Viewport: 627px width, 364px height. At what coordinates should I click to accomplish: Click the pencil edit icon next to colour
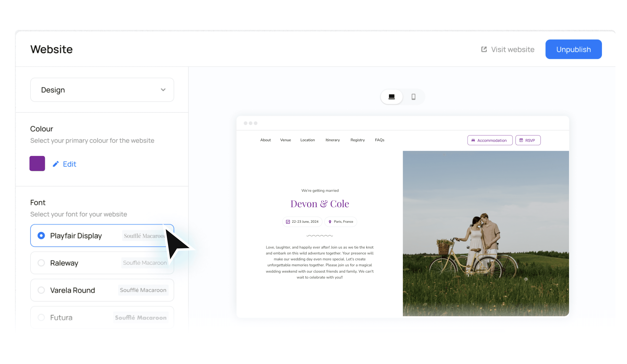coord(56,164)
